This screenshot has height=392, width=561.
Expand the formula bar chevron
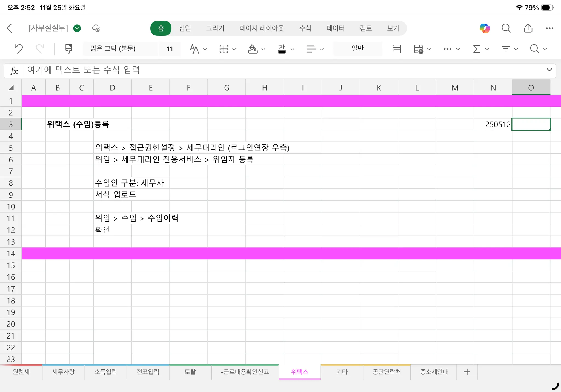click(x=549, y=70)
